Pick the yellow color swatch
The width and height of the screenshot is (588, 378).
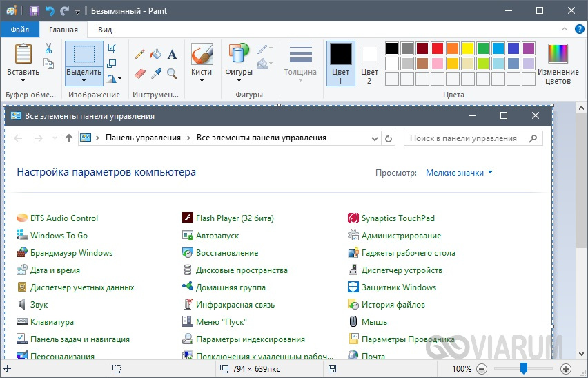coord(468,48)
